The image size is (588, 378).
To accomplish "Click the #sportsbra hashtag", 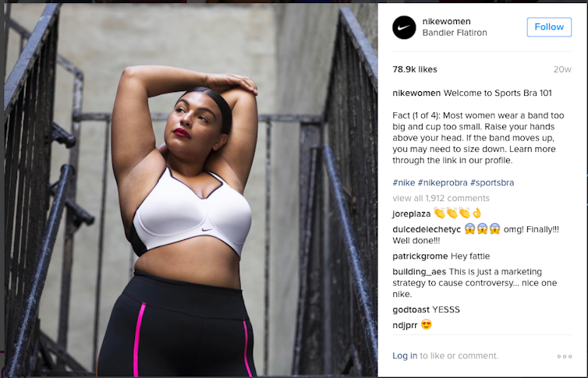I will point(492,182).
